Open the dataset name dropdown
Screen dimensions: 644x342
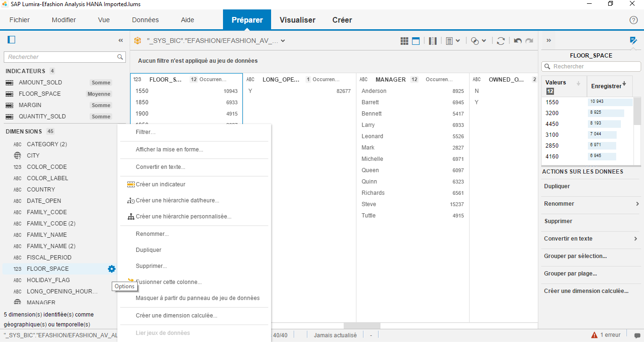283,41
